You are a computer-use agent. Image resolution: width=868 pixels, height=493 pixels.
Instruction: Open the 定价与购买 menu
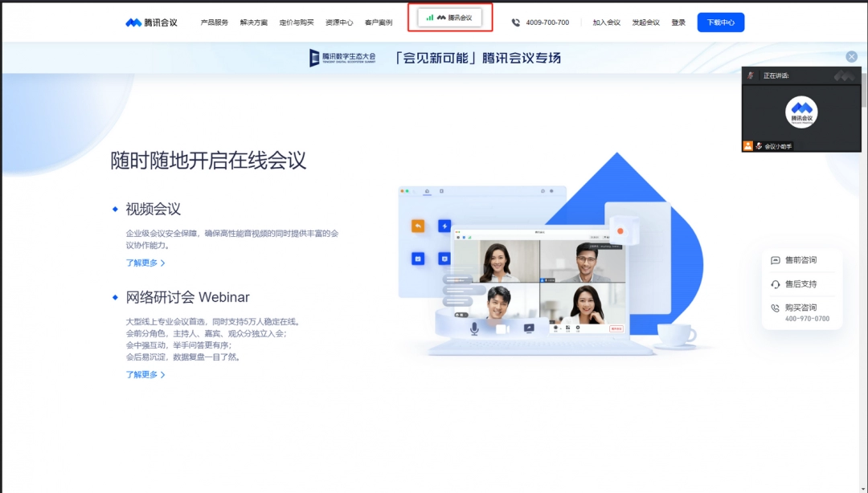296,22
